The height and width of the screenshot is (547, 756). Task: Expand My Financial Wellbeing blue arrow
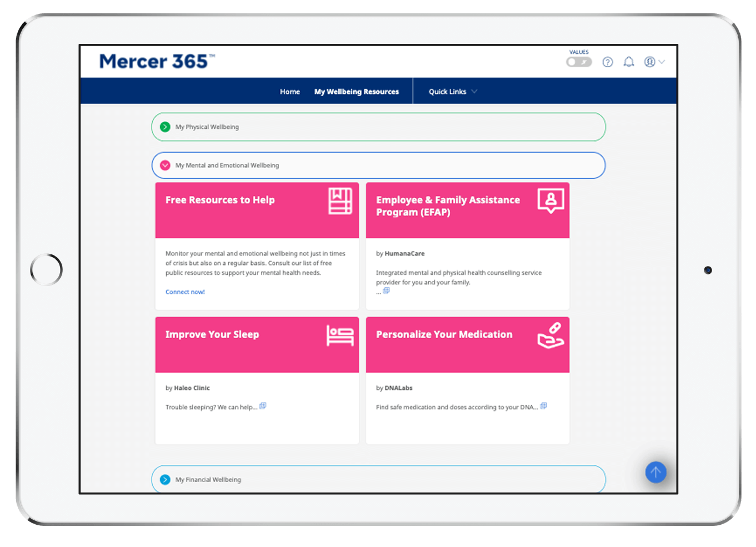[x=165, y=480]
